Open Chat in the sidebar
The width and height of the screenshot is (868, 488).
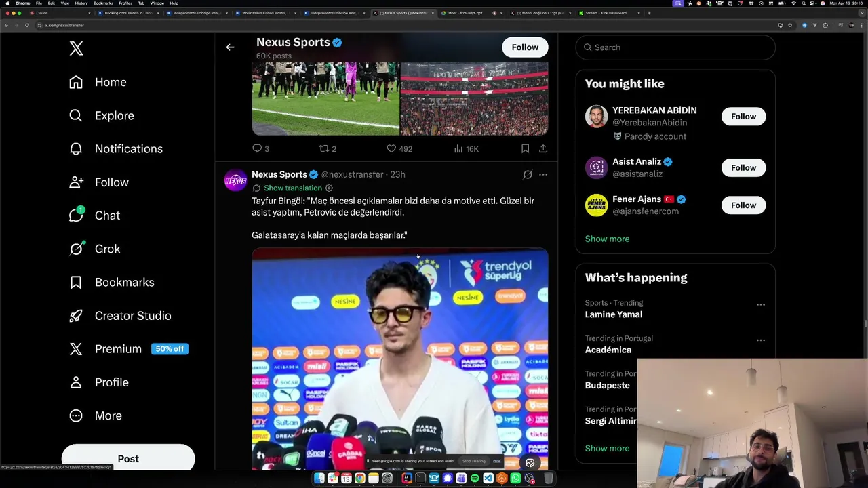click(x=94, y=215)
